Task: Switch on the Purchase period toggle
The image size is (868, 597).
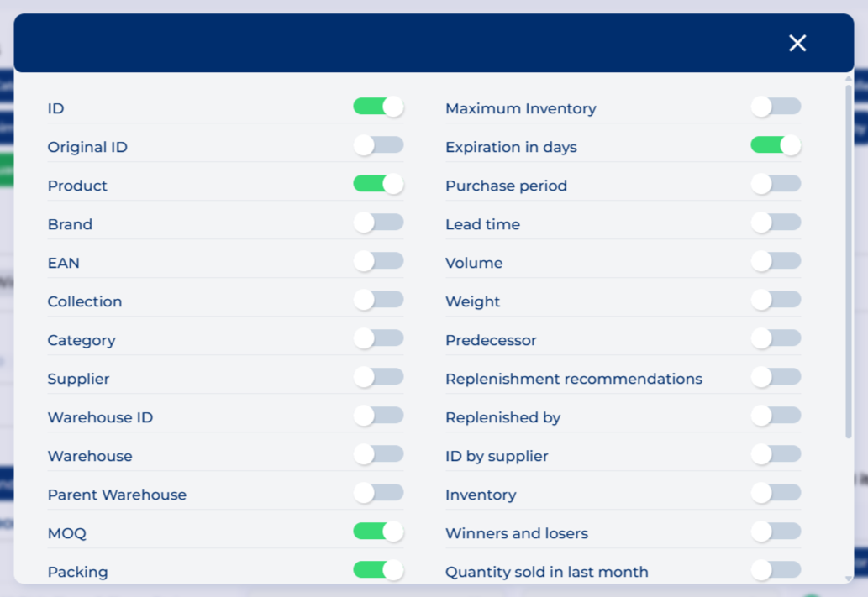Action: click(776, 184)
